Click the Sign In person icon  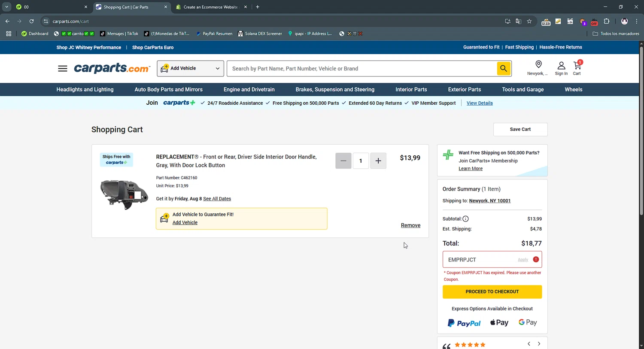[561, 66]
